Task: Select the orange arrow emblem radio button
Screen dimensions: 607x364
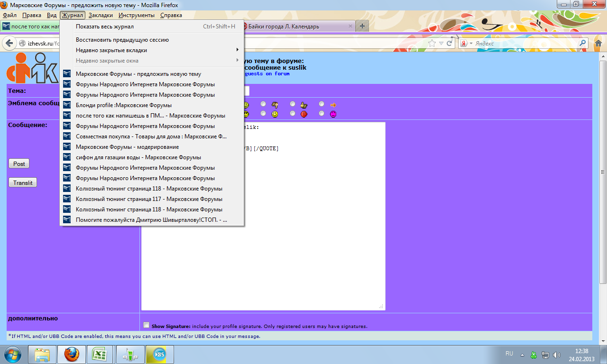Action: tap(322, 104)
